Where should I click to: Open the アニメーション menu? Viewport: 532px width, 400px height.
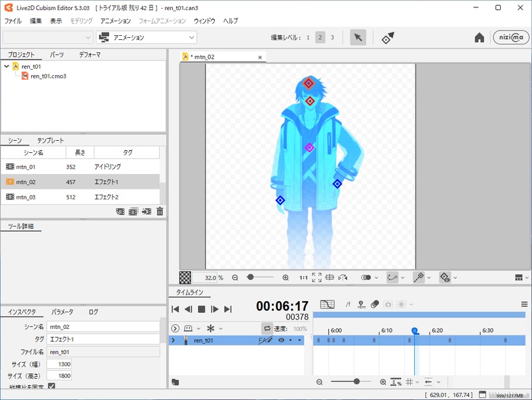(x=115, y=21)
